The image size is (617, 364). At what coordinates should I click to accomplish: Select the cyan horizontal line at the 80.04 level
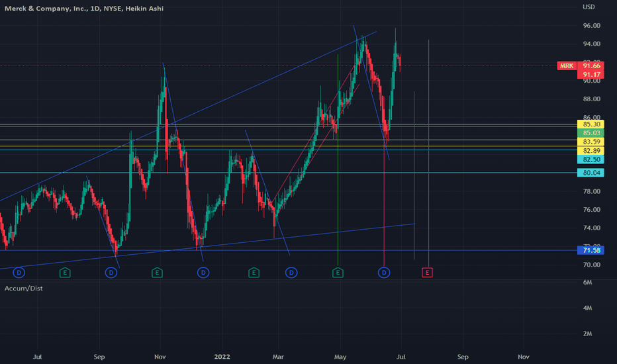coord(289,172)
